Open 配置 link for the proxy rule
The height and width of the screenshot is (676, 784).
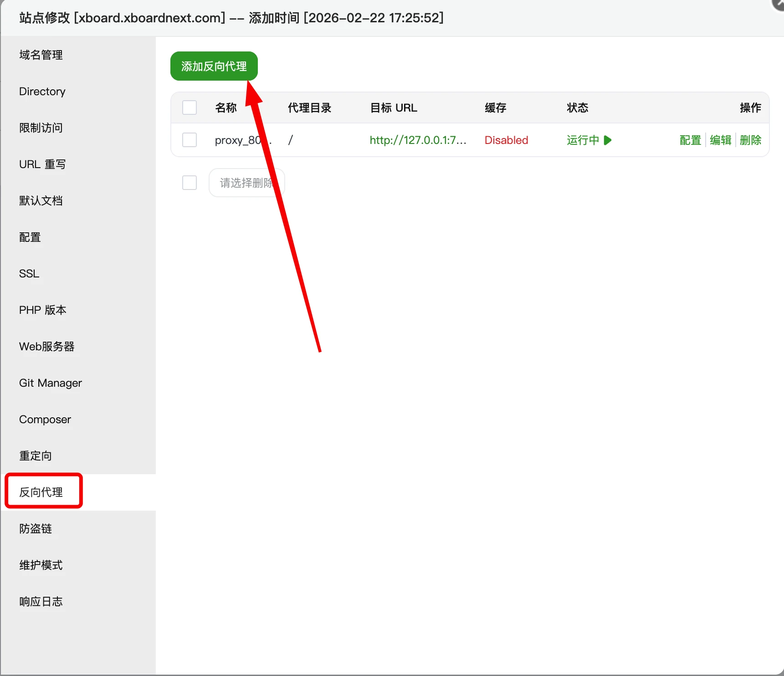click(690, 140)
